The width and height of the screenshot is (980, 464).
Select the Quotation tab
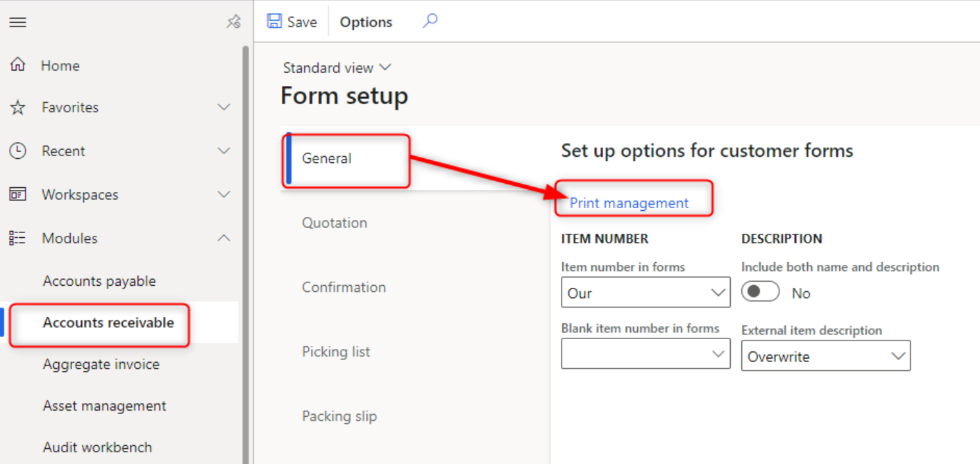[335, 223]
